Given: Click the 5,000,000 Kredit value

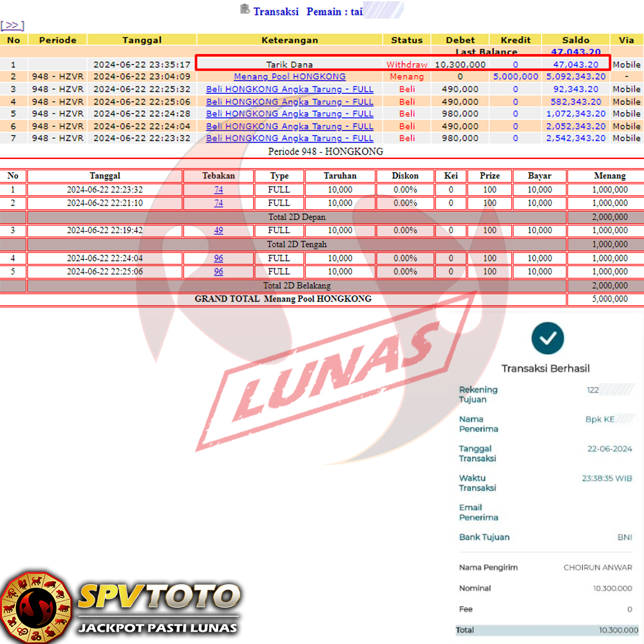Looking at the screenshot, I should click(x=515, y=77).
